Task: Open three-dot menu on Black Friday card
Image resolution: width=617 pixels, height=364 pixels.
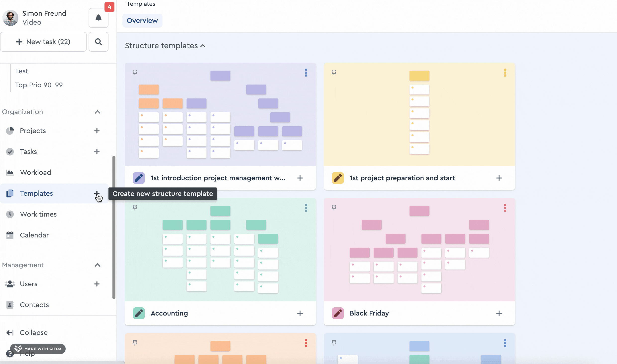Action: click(x=505, y=208)
